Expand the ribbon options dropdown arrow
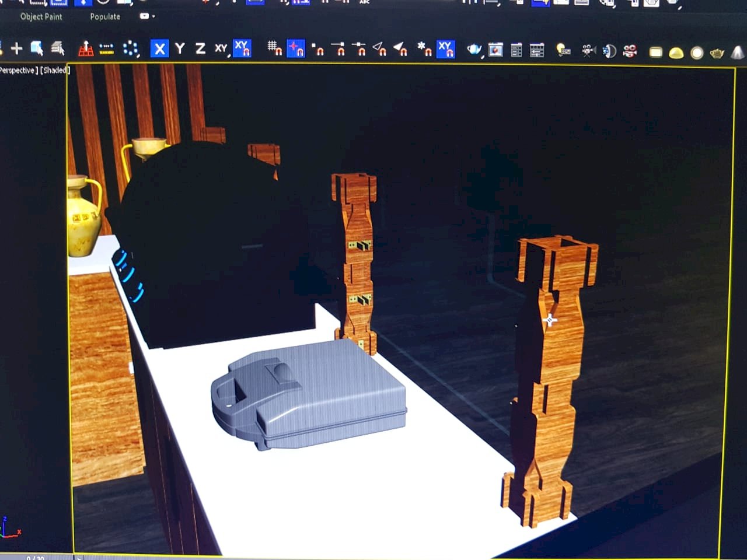 coord(153,16)
